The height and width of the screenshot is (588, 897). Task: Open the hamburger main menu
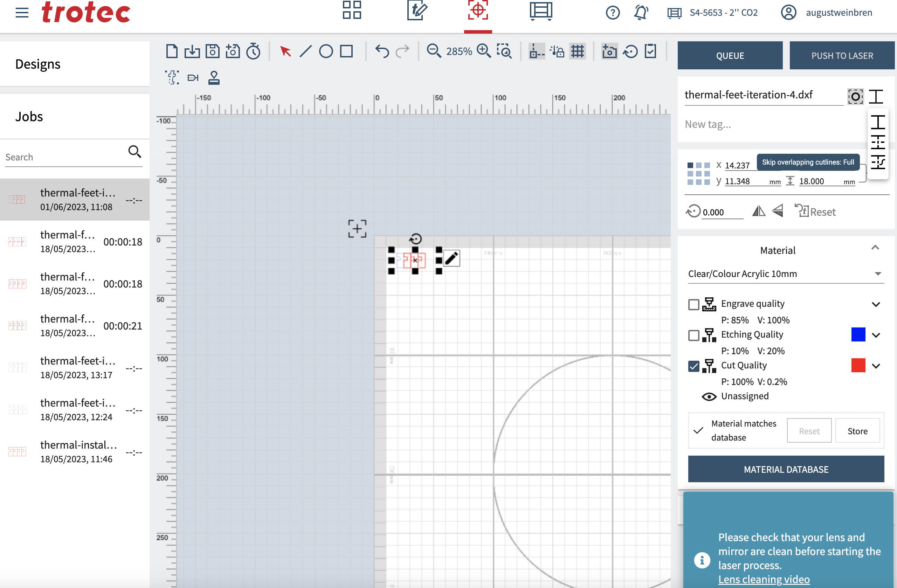pyautogui.click(x=22, y=13)
